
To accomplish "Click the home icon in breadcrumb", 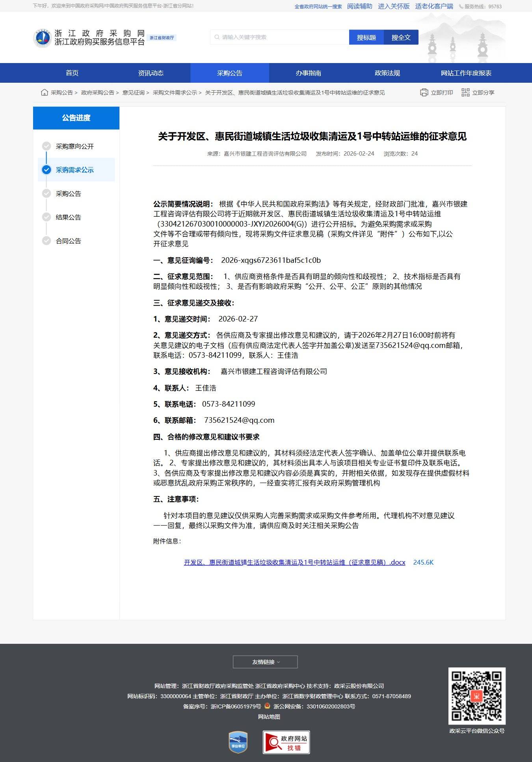I will click(45, 93).
